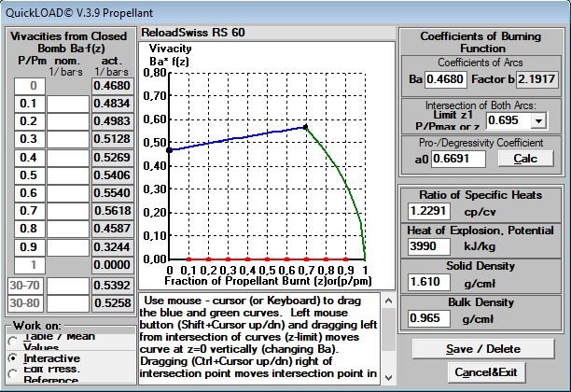This screenshot has width=571, height=392.
Task: Click the Save / Delete button
Action: coord(484,348)
